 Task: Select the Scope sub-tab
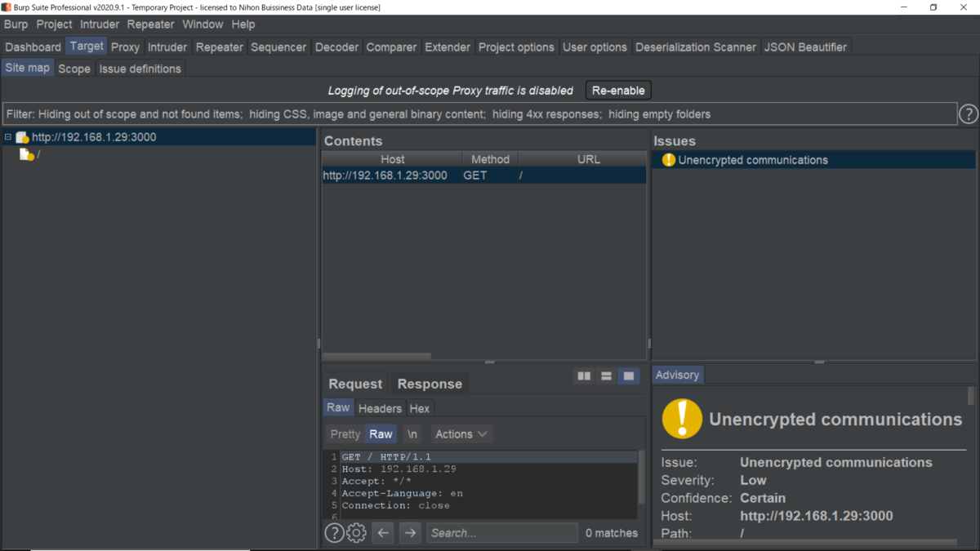tap(74, 69)
